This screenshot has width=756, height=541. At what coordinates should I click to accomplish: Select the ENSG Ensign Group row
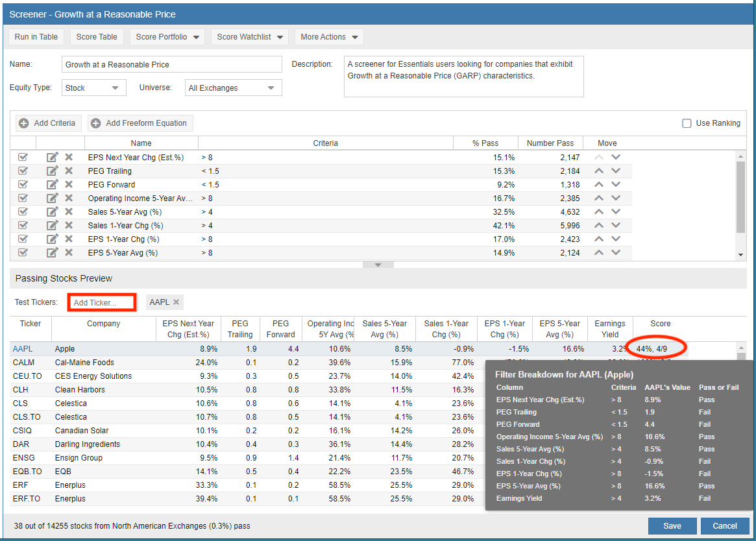pos(247,457)
